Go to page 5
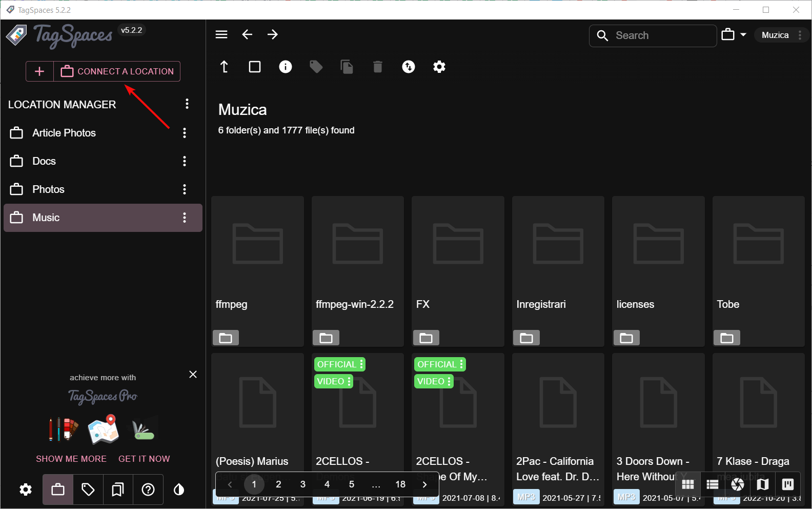 click(352, 484)
